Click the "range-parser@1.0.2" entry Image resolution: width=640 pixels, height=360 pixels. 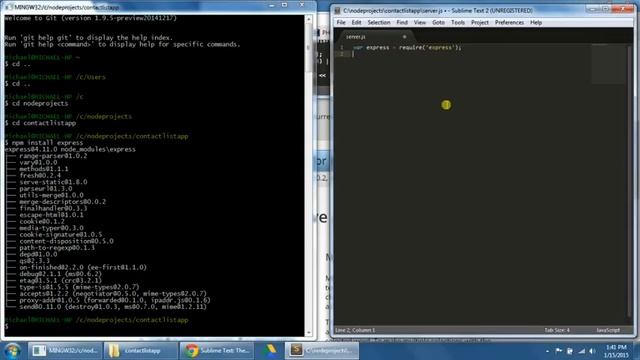(53, 156)
